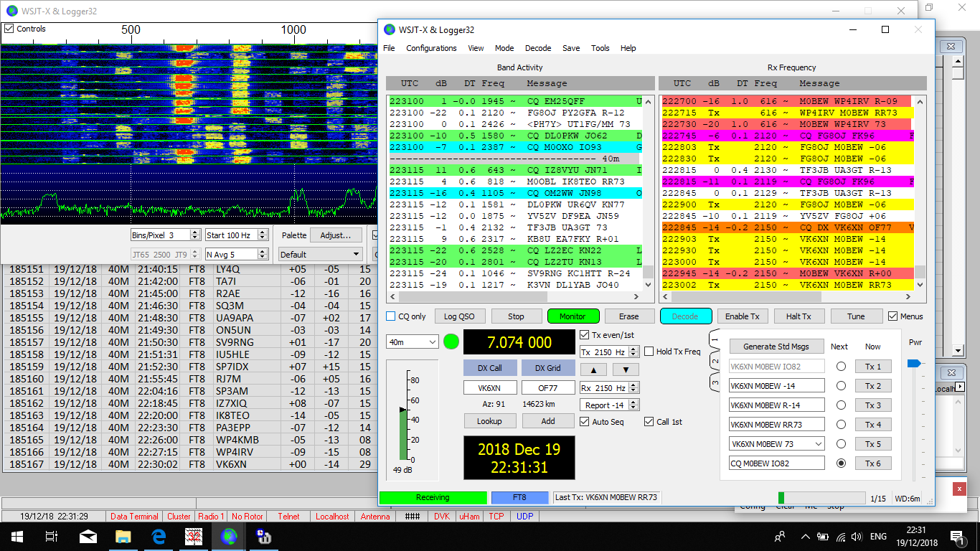The image size is (980, 551).
Task: Adjust Bins/Pixel 3 spinner
Action: tap(195, 235)
